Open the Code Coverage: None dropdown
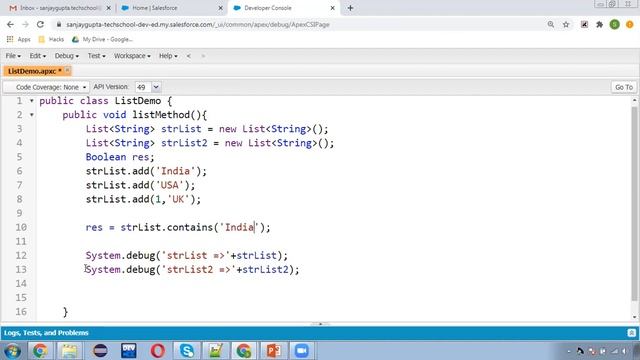 tap(47, 87)
